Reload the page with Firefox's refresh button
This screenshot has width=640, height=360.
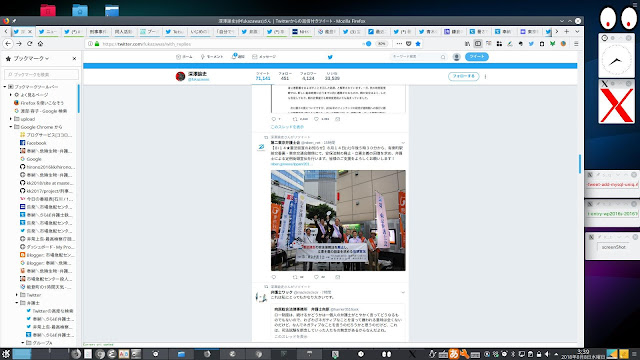click(29, 44)
